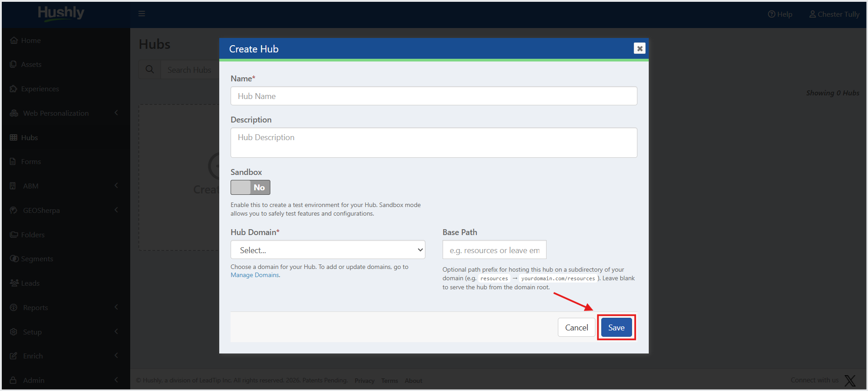This screenshot has height=391, width=868.
Task: Expand the Reports submenu chevron
Action: (116, 307)
